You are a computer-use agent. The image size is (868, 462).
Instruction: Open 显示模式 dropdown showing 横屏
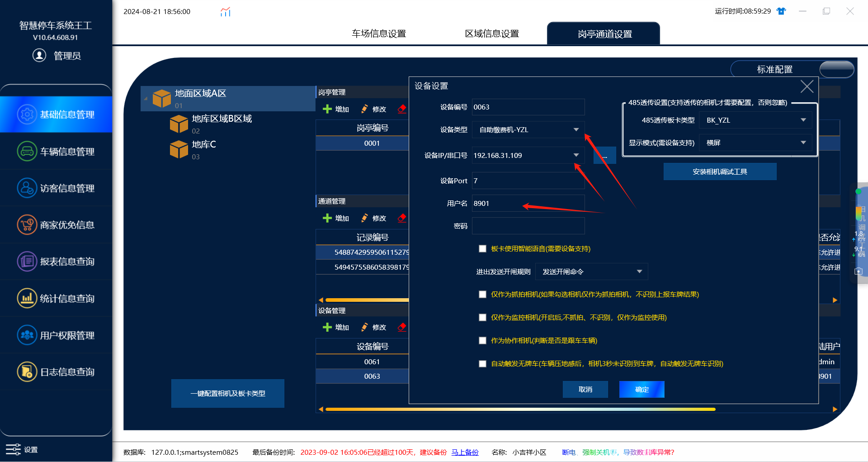click(755, 143)
